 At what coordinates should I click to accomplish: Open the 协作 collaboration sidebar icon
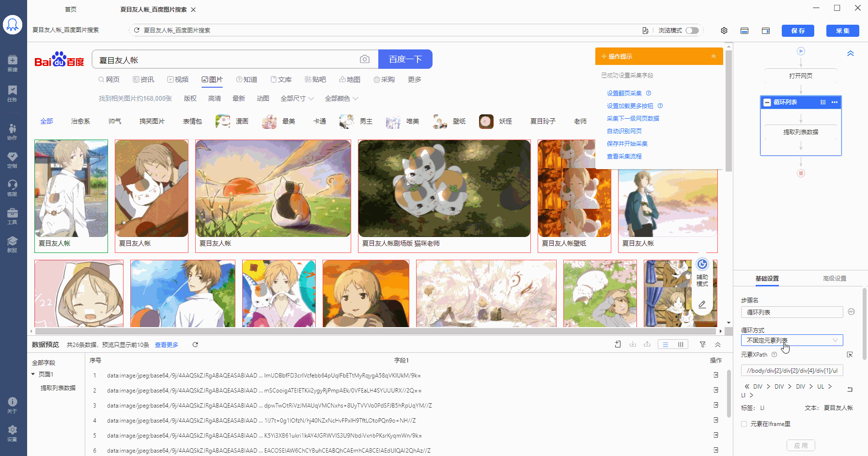(13, 131)
